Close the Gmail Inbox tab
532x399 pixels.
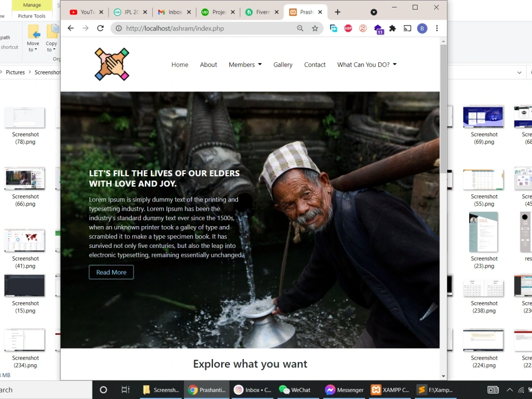(189, 12)
